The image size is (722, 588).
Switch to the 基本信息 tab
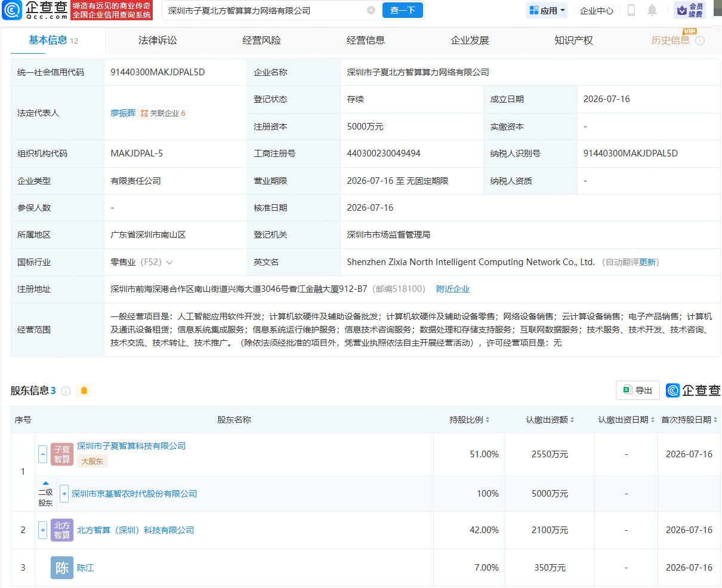[53, 40]
